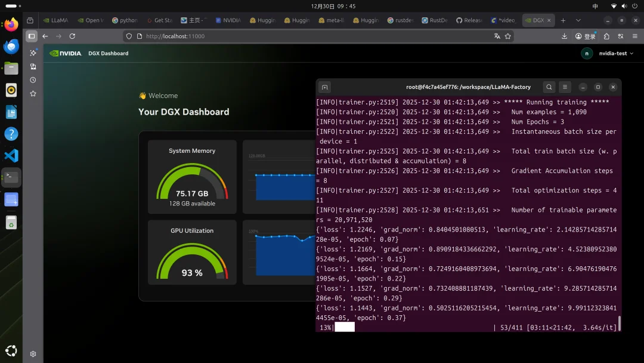This screenshot has height=363, width=644.
Task: Open Rhythmbox music player in dock
Action: 11,90
